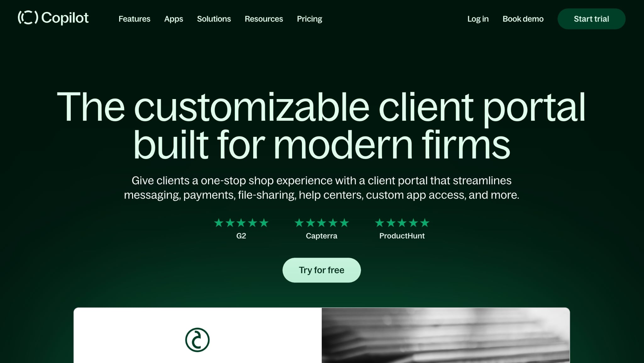Expand the Apps navigation dropdown
This screenshot has width=644, height=363.
[x=173, y=19]
